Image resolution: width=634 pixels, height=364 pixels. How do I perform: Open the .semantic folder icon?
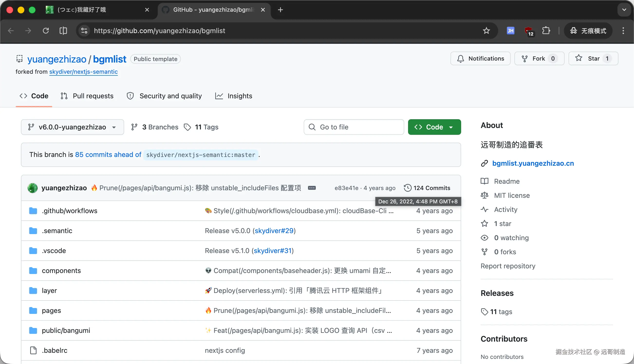33,231
